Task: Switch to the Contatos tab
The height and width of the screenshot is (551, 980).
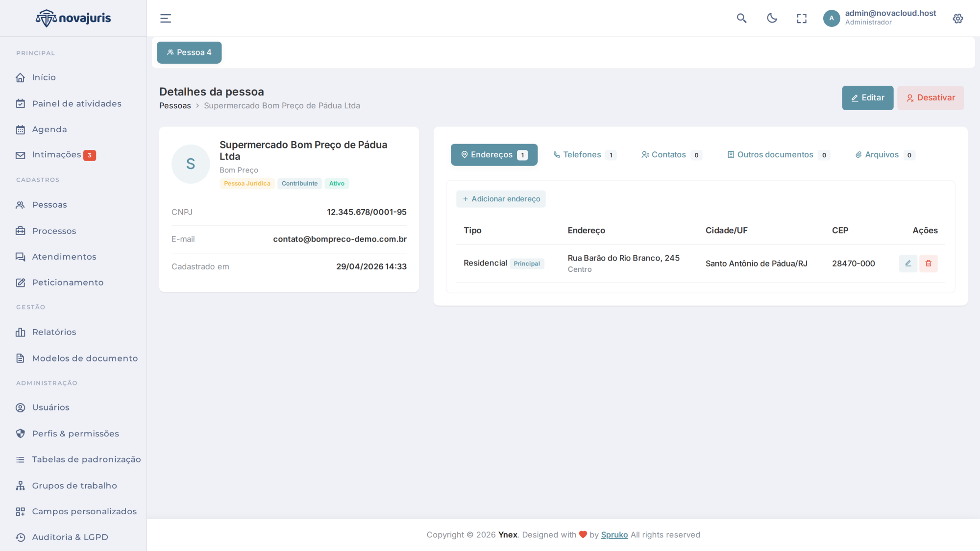Action: coord(671,155)
